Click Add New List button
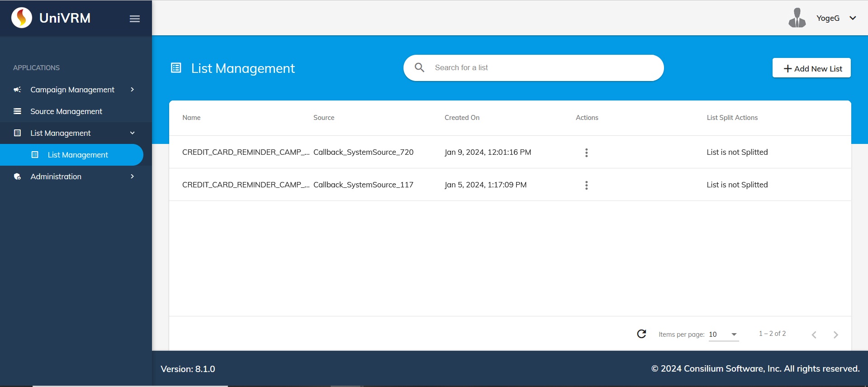Viewport: 868px width, 387px height. click(x=811, y=68)
